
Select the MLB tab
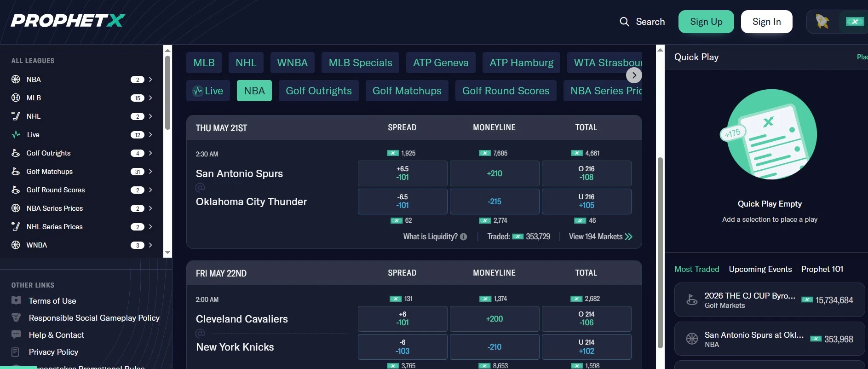click(204, 63)
